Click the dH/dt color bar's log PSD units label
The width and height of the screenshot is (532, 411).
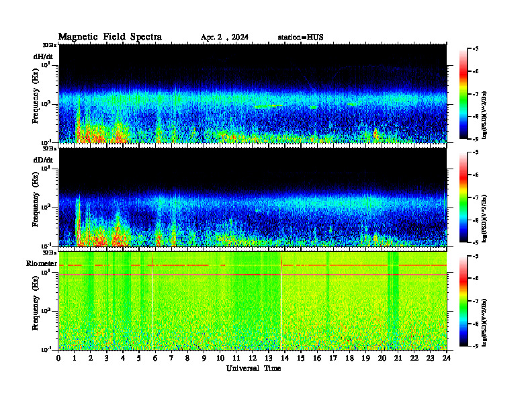click(484, 115)
